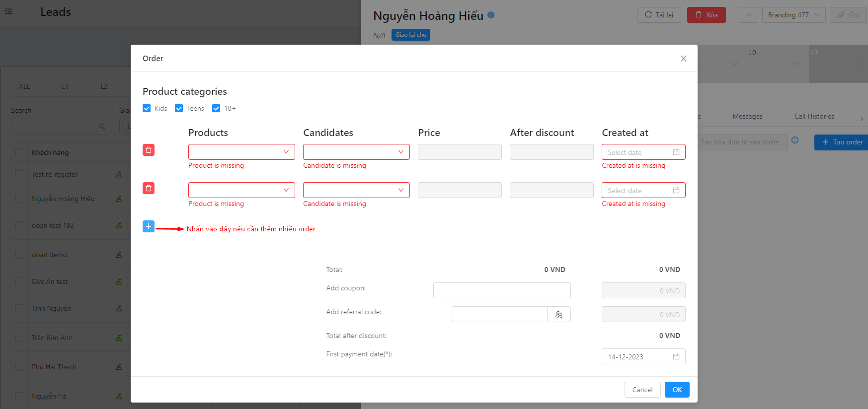Select the L1 leads filter tab
This screenshot has width=868, height=409.
click(65, 86)
